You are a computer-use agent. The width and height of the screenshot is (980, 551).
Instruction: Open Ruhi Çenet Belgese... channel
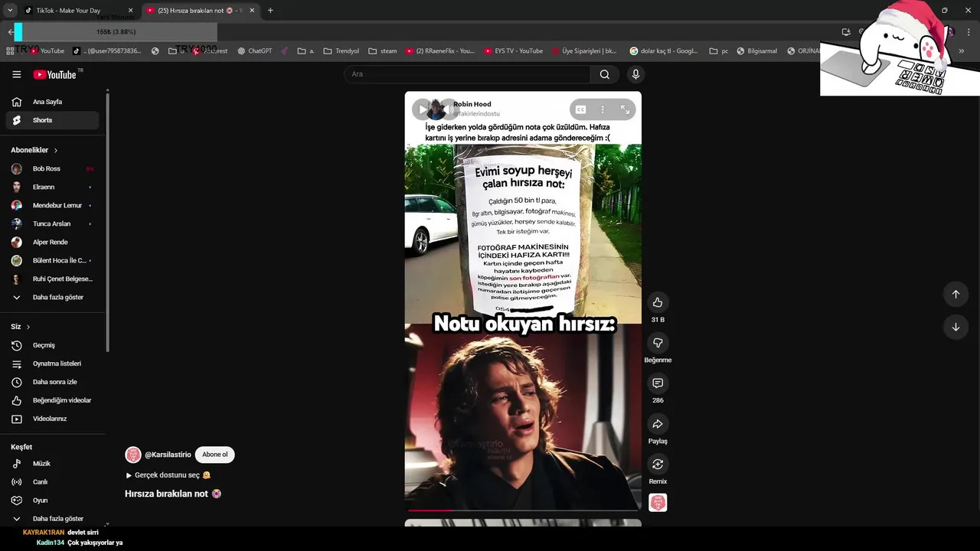52,279
